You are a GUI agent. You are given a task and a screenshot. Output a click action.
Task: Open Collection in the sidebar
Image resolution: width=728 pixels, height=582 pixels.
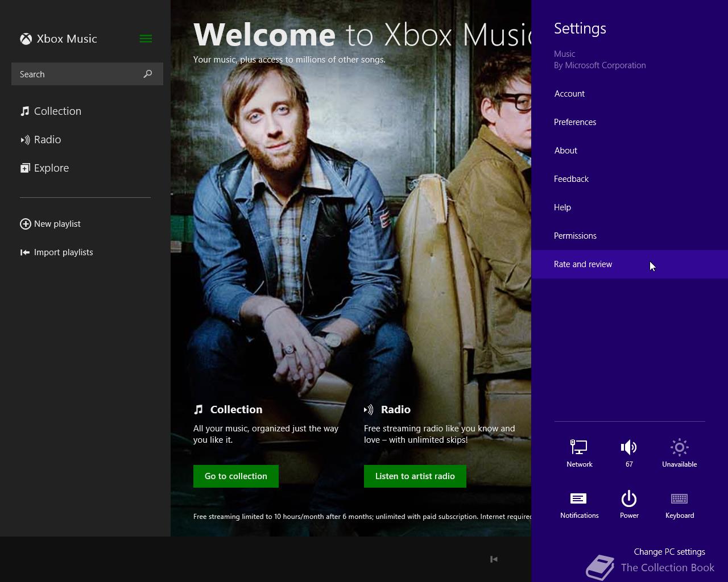(57, 111)
